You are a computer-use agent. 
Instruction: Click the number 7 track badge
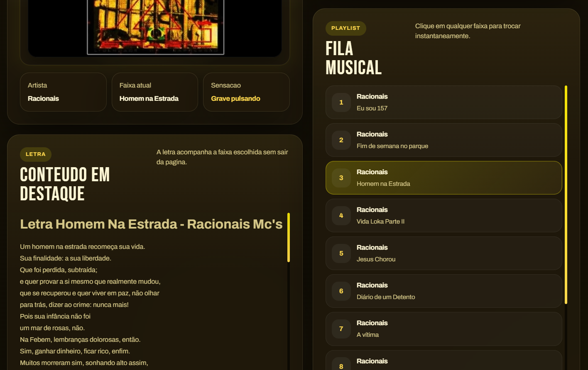[x=341, y=329]
